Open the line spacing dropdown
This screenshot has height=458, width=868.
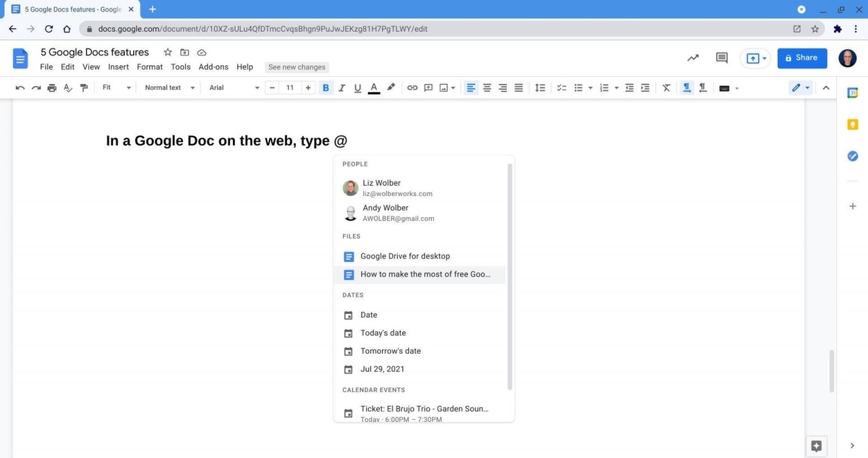pyautogui.click(x=540, y=88)
